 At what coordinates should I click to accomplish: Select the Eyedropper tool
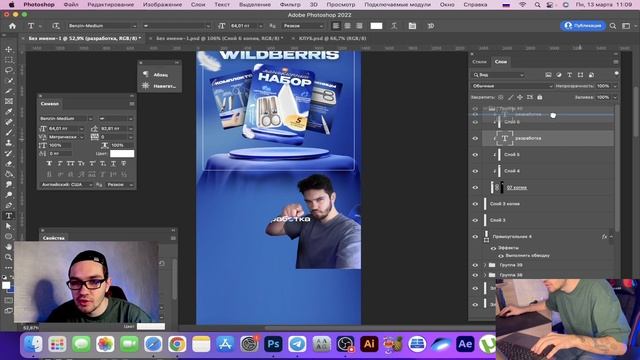click(x=9, y=111)
